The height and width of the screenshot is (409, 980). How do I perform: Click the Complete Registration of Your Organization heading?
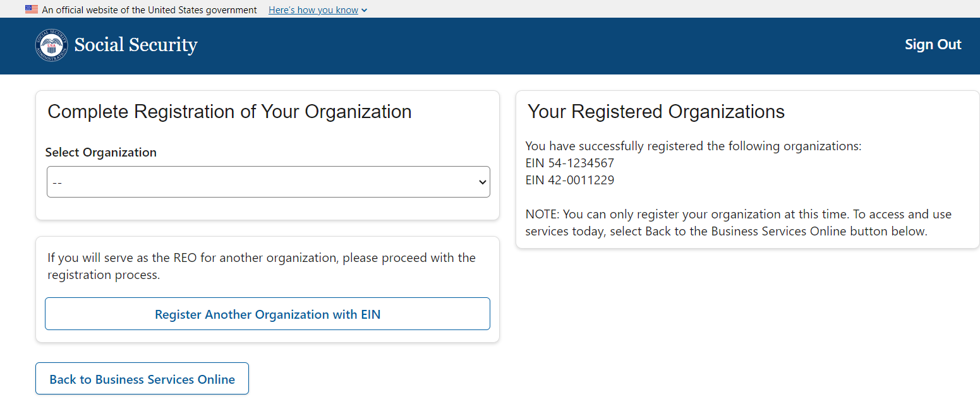[229, 112]
